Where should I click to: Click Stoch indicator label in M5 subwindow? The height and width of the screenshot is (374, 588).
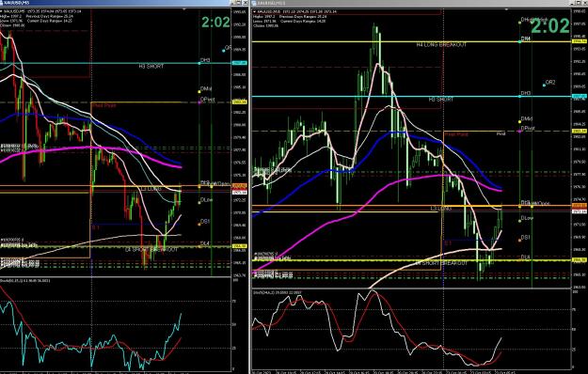[x=25, y=280]
